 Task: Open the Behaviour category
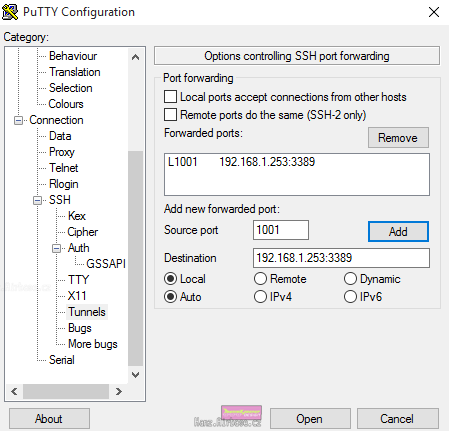(x=73, y=56)
